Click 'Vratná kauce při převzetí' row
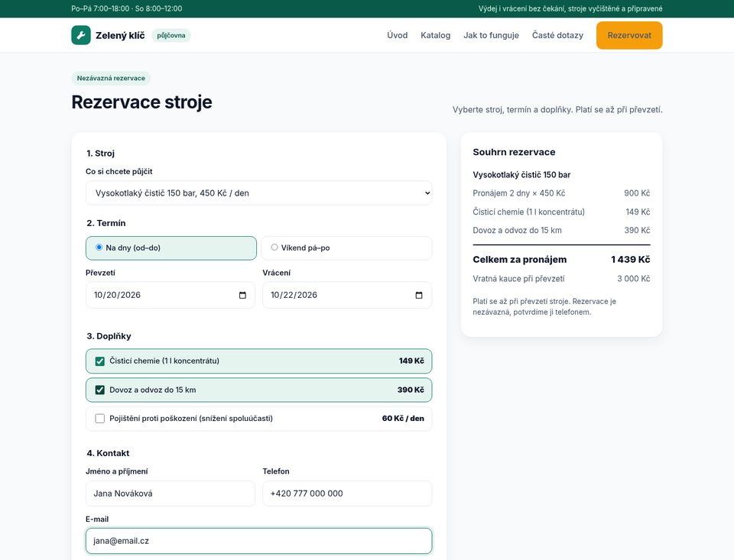 (x=561, y=279)
